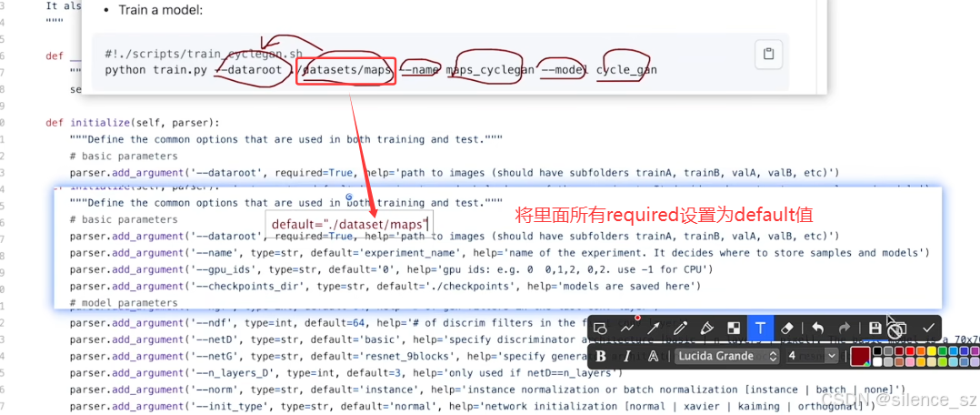This screenshot has height=415, width=980.
Task: Pick the dark gray color swatch
Action: pyautogui.click(x=888, y=351)
